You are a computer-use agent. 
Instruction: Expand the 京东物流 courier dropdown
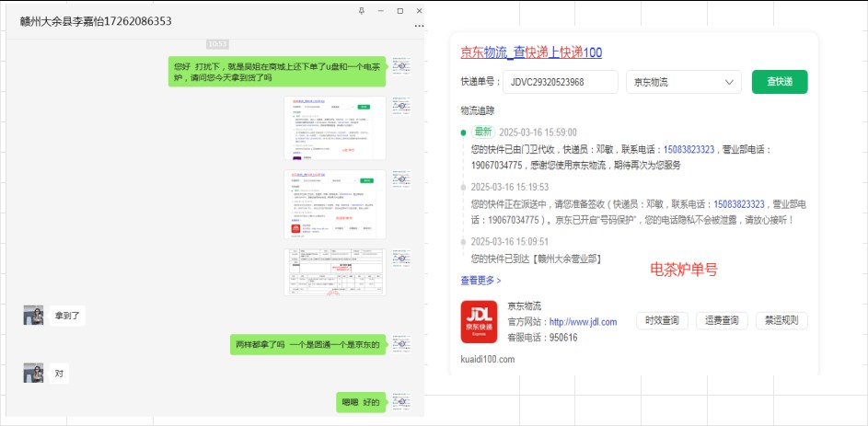[x=684, y=82]
